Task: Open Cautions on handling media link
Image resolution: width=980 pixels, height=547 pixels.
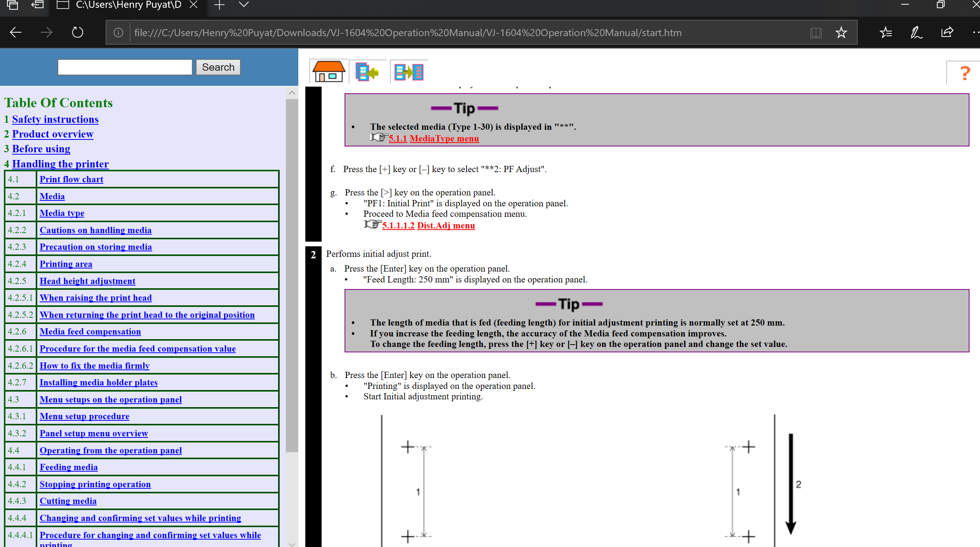Action: tap(96, 230)
